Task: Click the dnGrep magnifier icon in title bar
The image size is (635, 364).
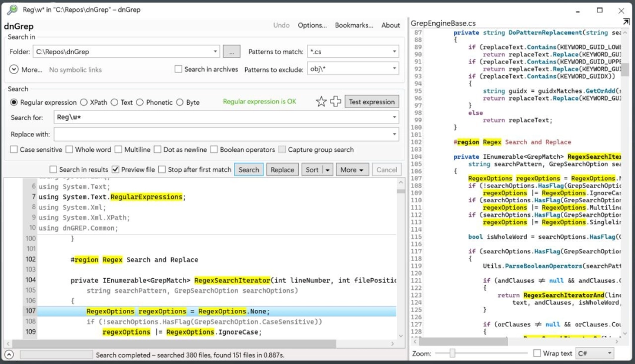Action: click(x=11, y=9)
